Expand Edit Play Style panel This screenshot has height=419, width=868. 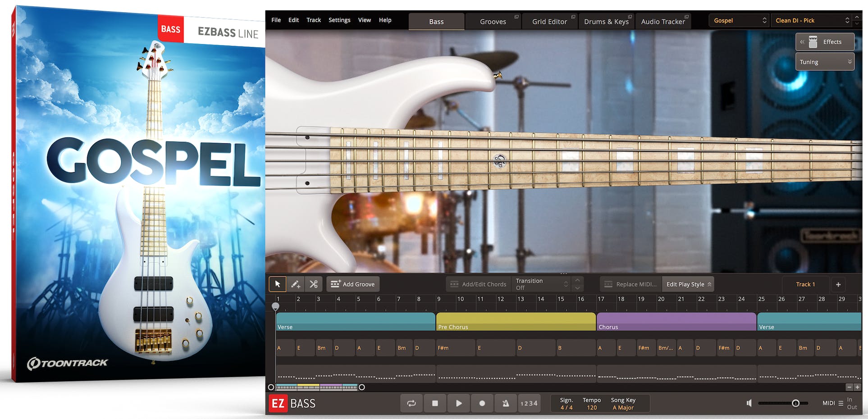[688, 284]
